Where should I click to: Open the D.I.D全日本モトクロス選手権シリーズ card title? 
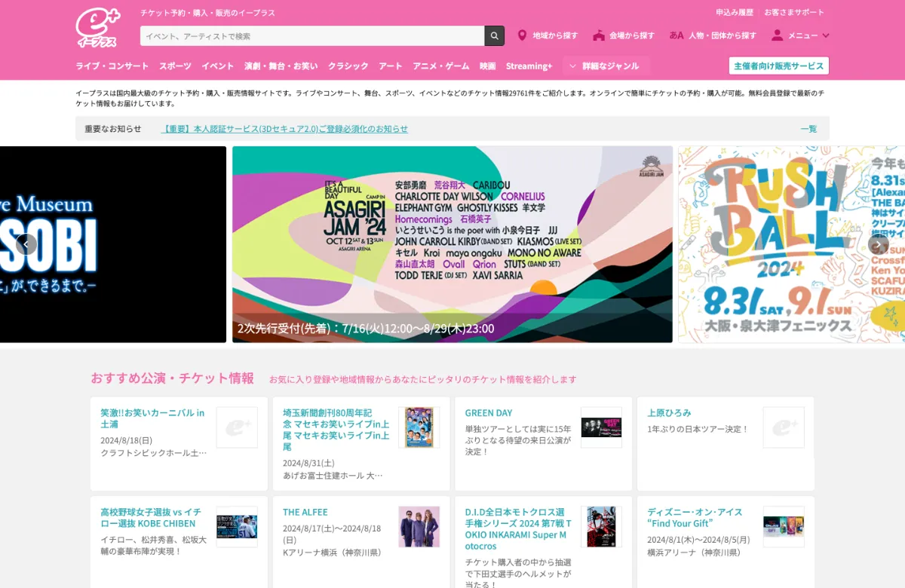pos(518,529)
